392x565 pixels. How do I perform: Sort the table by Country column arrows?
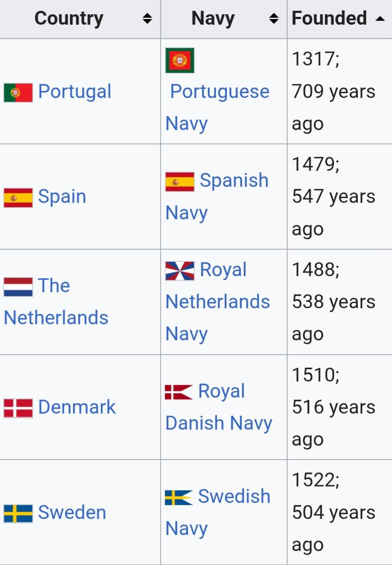[x=147, y=19]
